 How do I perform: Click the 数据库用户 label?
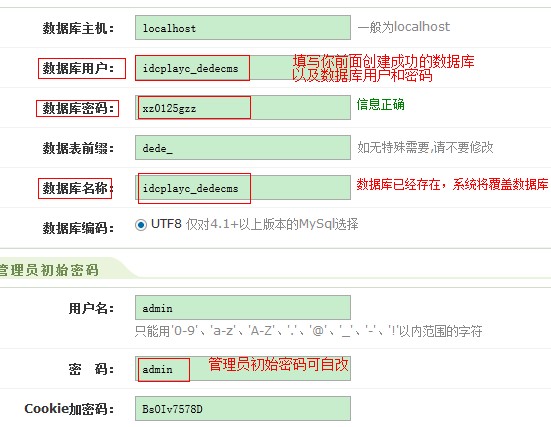[x=78, y=68]
